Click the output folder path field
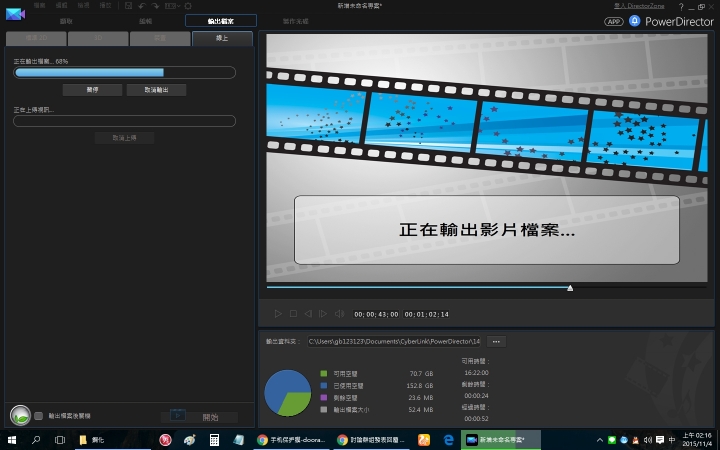The width and height of the screenshot is (720, 450). point(394,342)
